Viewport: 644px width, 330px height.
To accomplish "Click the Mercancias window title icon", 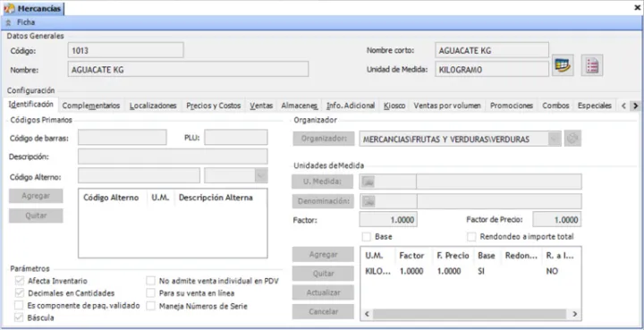I will click(9, 8).
